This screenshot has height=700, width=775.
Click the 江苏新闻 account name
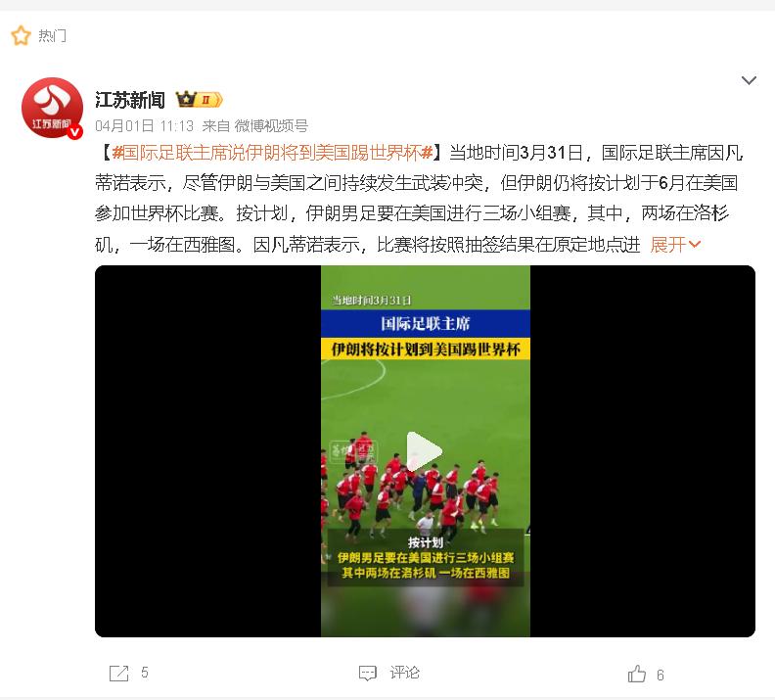[130, 100]
